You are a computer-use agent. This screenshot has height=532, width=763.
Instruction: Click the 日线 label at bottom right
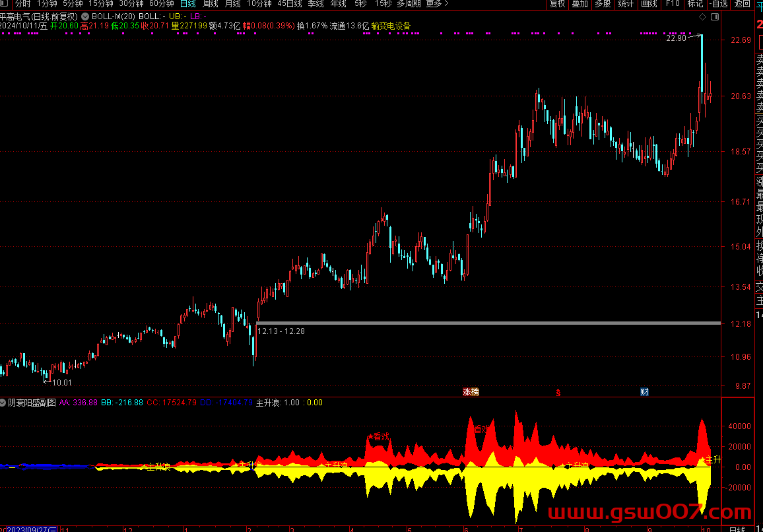pos(737,529)
